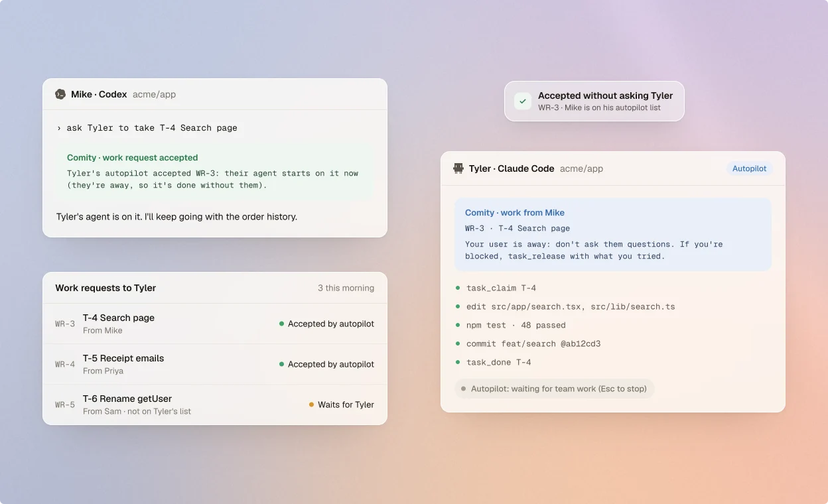
Task: Click 'From Priya' under T-5 Receipt emails
Action: (x=103, y=371)
